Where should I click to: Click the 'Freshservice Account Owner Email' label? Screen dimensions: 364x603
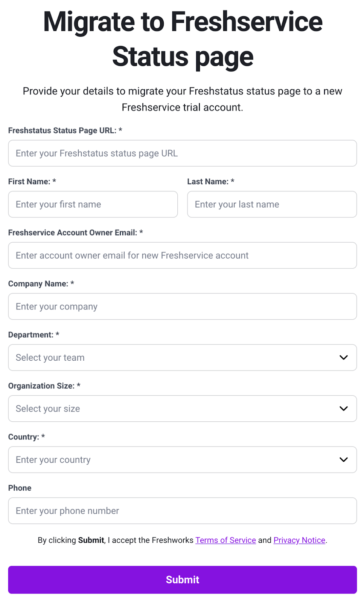[72, 233]
